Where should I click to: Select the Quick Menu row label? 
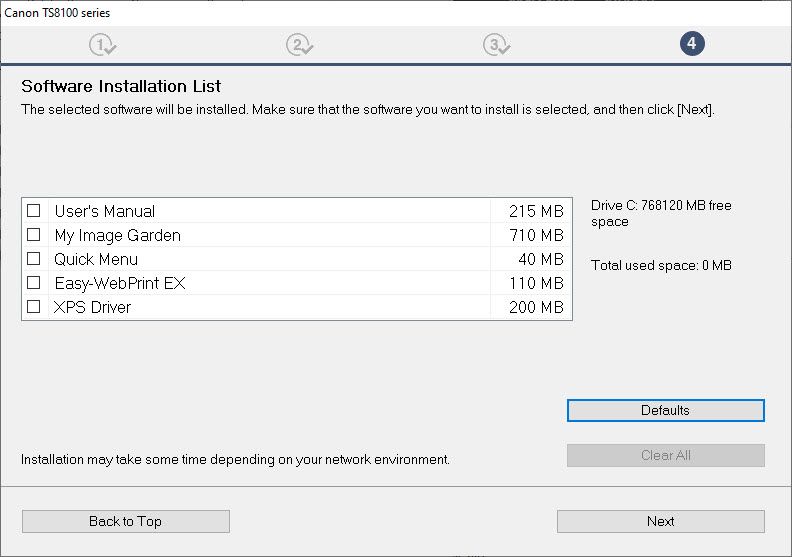95,259
